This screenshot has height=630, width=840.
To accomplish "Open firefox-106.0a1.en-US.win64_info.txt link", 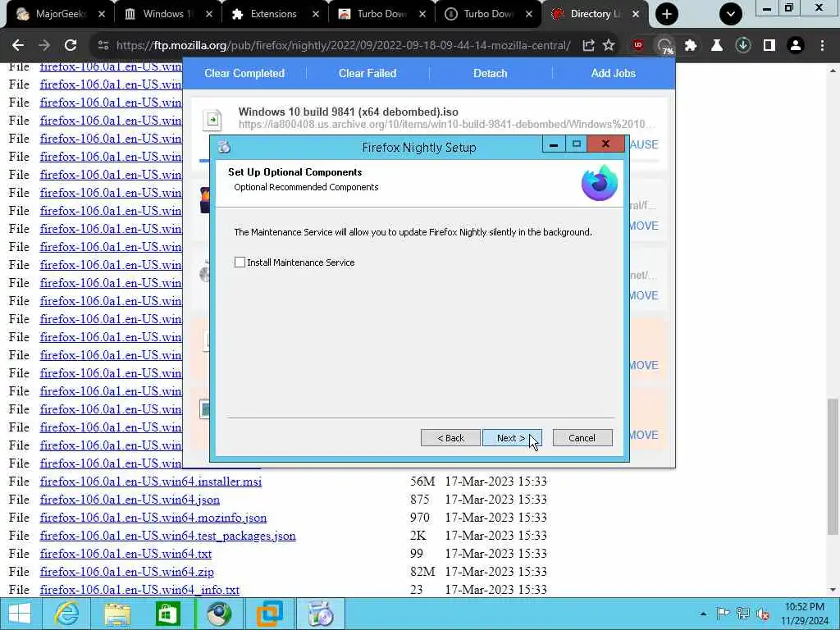I will point(139,591).
